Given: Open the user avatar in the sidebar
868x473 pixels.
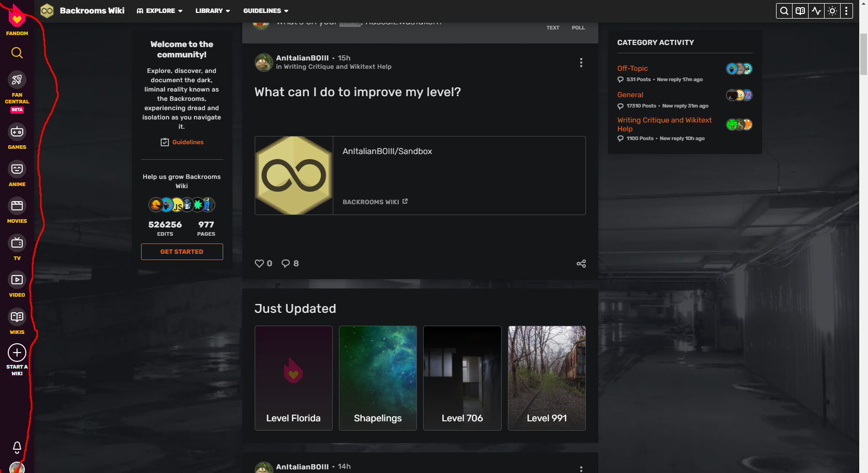Looking at the screenshot, I should (17, 467).
